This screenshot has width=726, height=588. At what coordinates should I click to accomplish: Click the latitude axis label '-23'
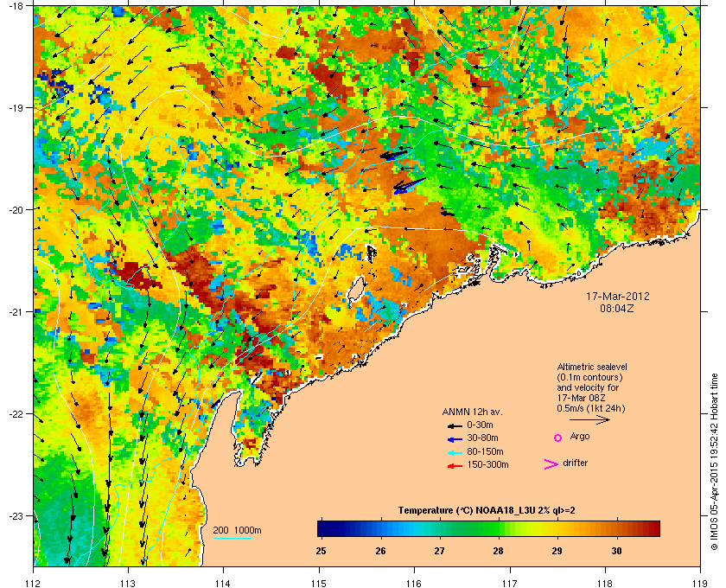(x=16, y=515)
